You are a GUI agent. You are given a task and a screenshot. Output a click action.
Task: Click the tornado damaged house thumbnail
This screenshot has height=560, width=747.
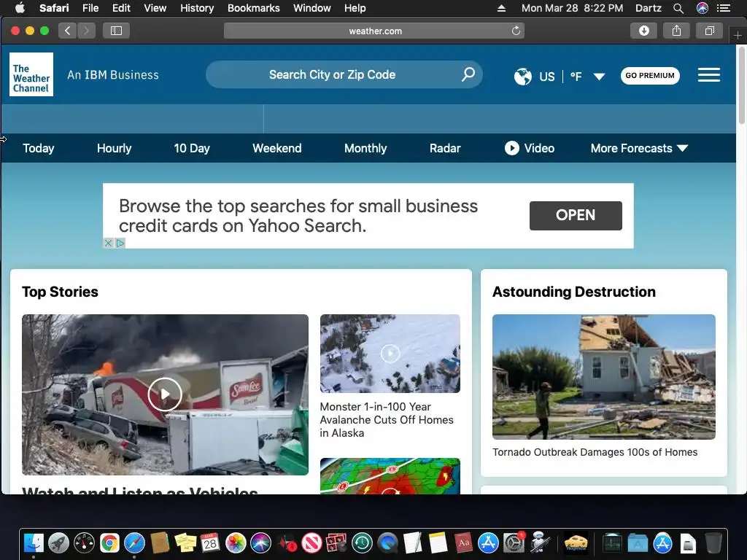point(603,377)
